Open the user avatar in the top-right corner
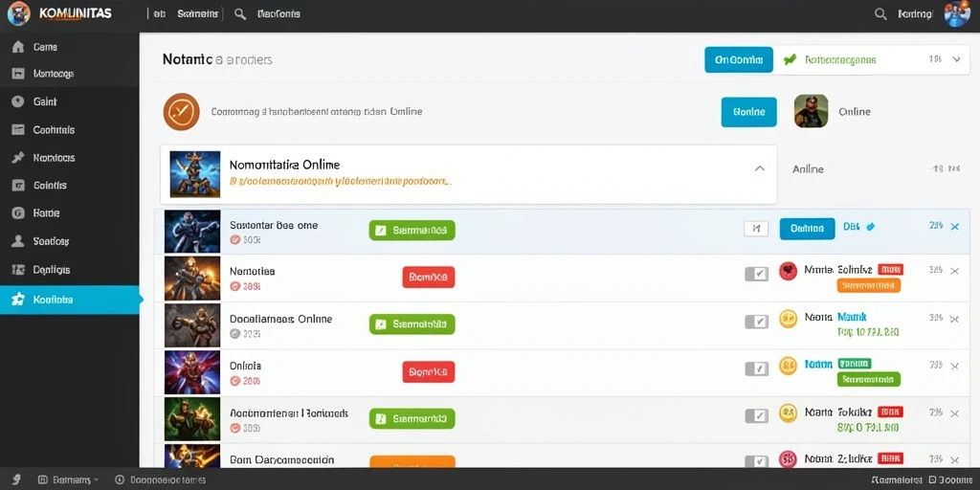The height and width of the screenshot is (490, 980). tap(956, 13)
